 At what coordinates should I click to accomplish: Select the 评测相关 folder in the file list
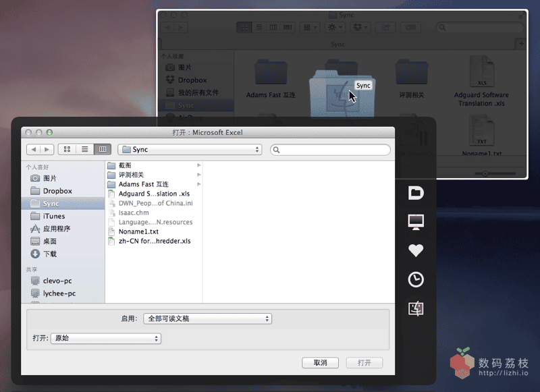click(x=154, y=175)
